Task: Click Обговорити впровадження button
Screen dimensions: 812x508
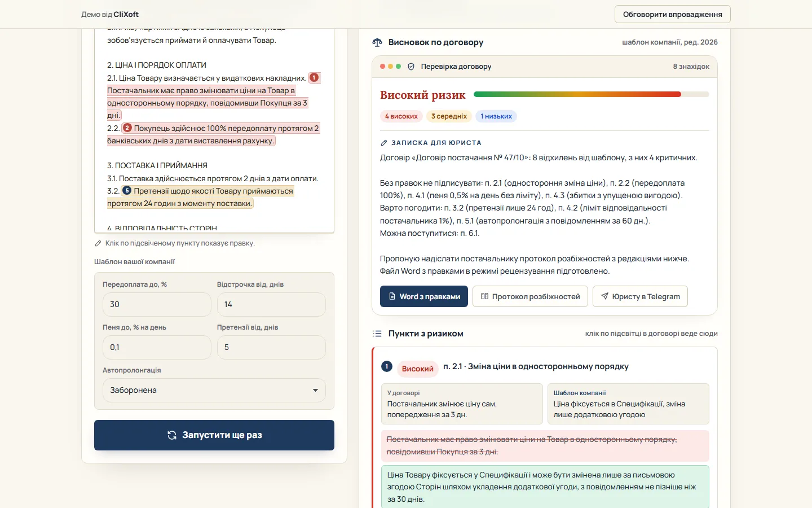Action: coord(673,14)
